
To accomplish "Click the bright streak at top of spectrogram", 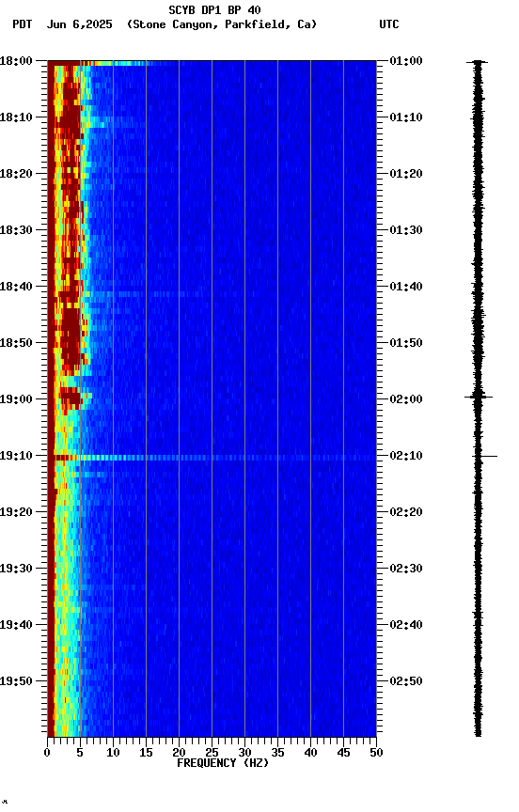I will point(99,63).
